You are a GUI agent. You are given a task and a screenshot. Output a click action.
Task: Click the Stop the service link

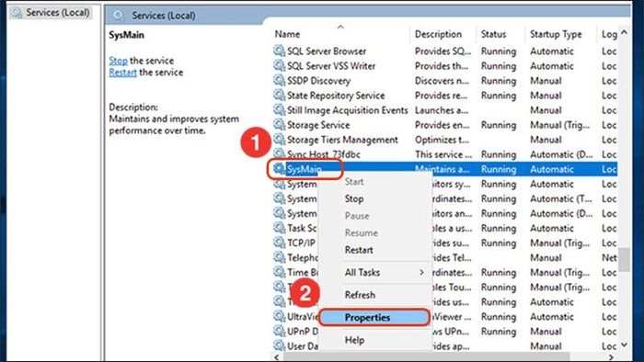pyautogui.click(x=118, y=61)
